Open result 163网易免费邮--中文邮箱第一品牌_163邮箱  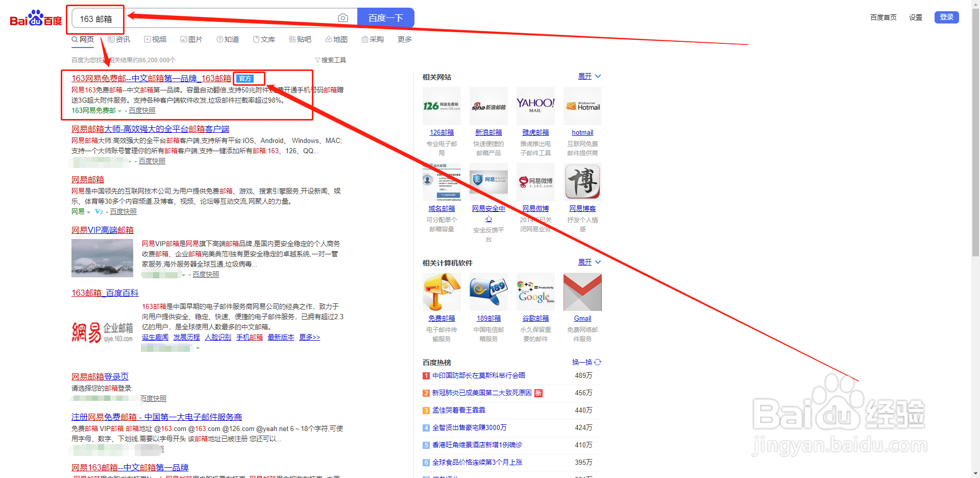pyautogui.click(x=151, y=78)
